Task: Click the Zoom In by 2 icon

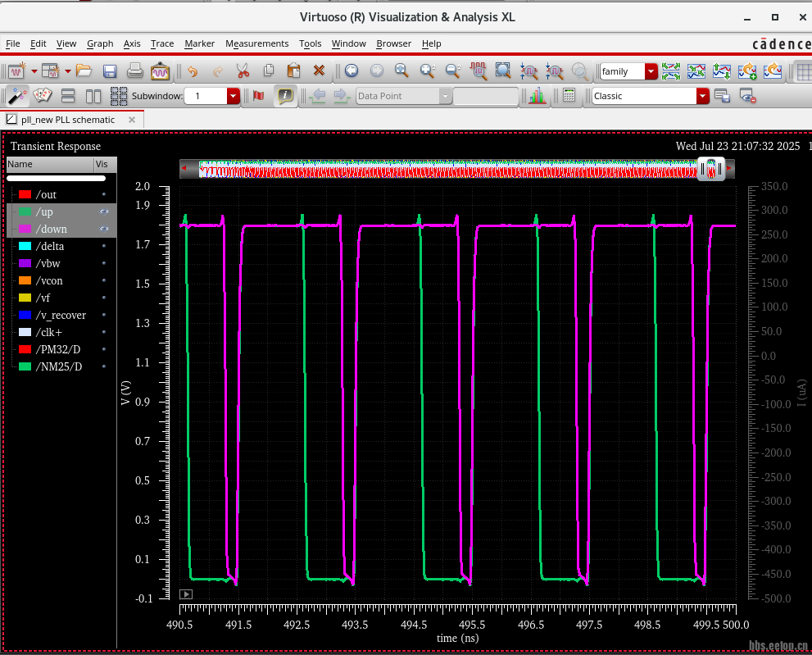Action: pos(427,71)
